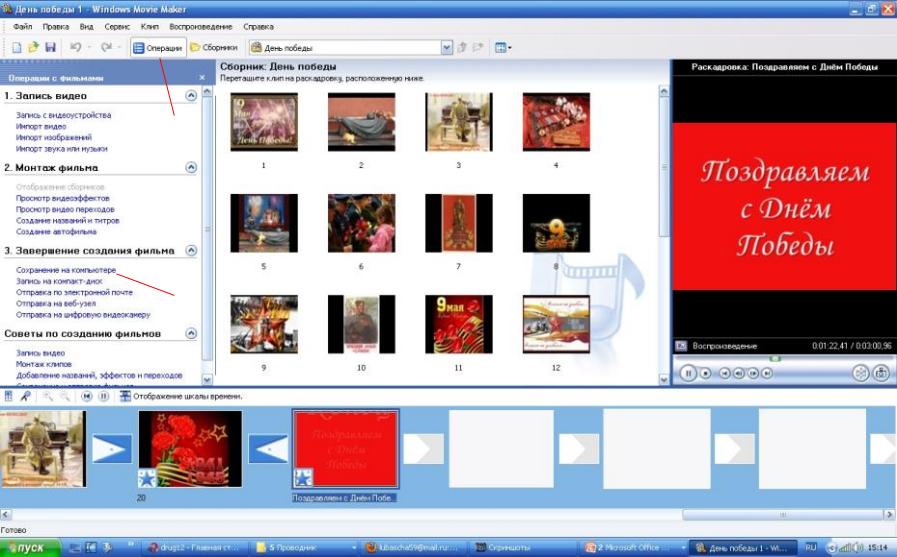The image size is (897, 557).
Task: Click Импорт звука или музыки link
Action: [62, 149]
